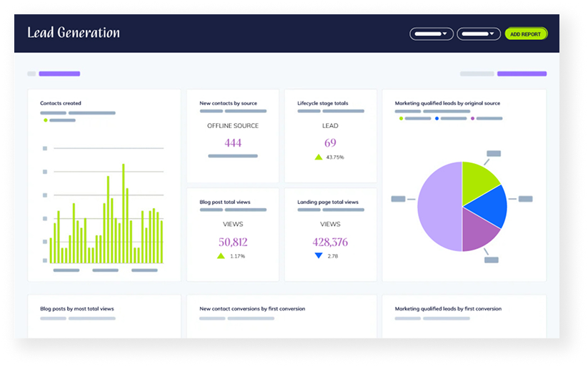The width and height of the screenshot is (588, 367).
Task: Click the OFFLINE SOURCE label
Action: tap(233, 126)
